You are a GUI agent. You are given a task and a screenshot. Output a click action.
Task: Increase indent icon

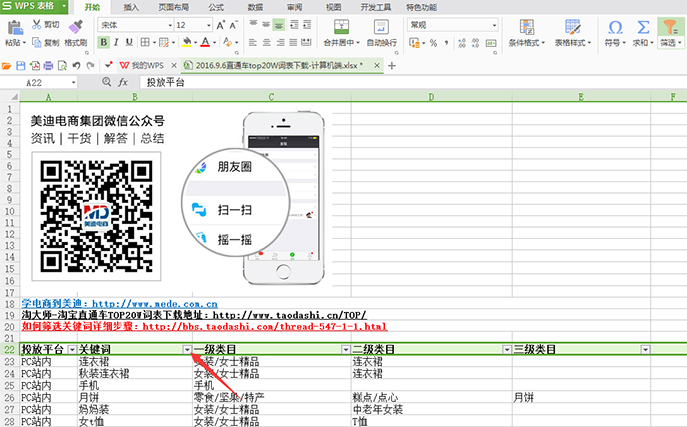[307, 25]
